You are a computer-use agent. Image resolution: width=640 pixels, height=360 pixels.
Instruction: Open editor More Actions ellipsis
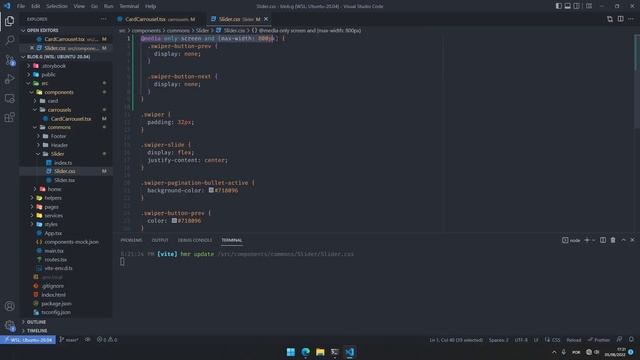631,19
